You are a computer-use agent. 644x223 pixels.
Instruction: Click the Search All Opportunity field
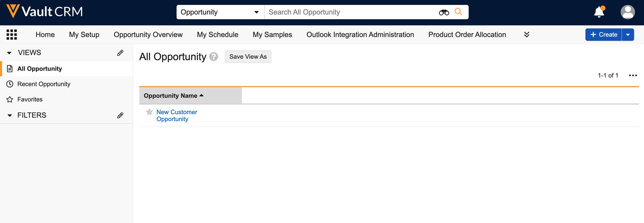click(350, 12)
